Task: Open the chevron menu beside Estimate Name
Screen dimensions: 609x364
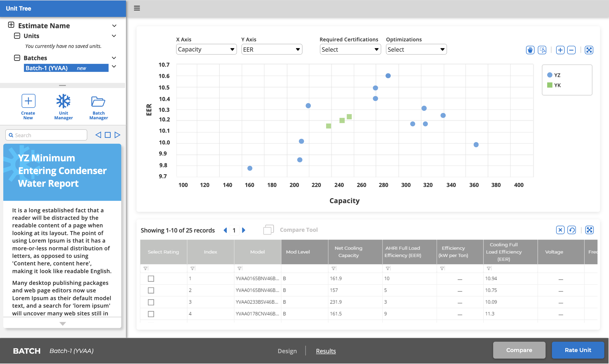Action: coord(114,26)
